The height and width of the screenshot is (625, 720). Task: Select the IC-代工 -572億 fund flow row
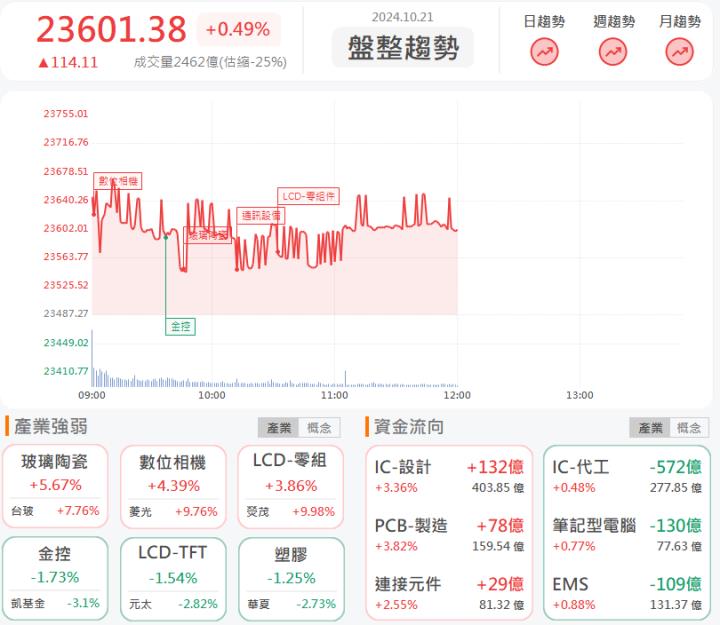pos(627,476)
